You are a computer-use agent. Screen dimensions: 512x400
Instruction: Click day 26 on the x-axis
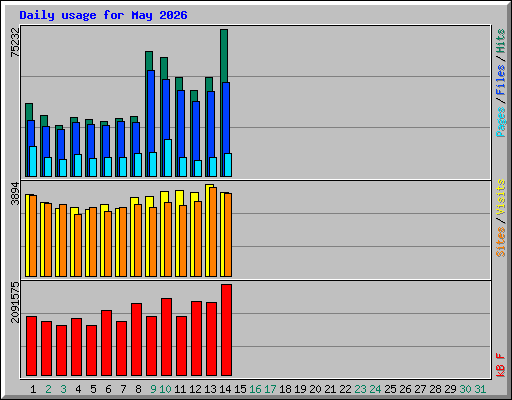click(x=405, y=389)
